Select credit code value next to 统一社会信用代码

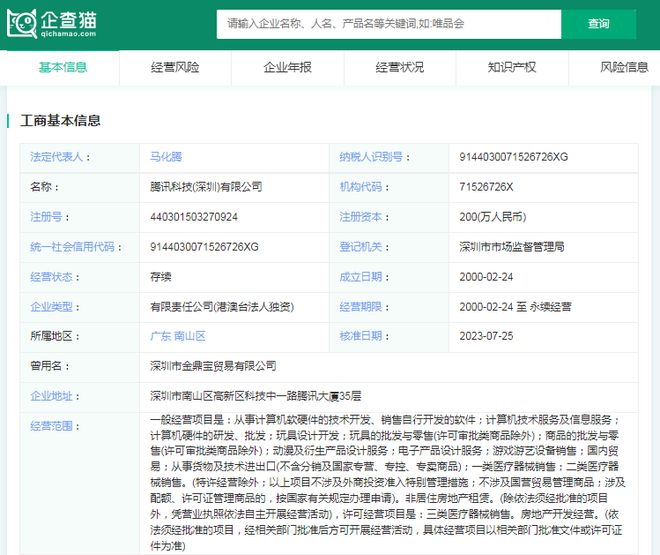(204, 247)
